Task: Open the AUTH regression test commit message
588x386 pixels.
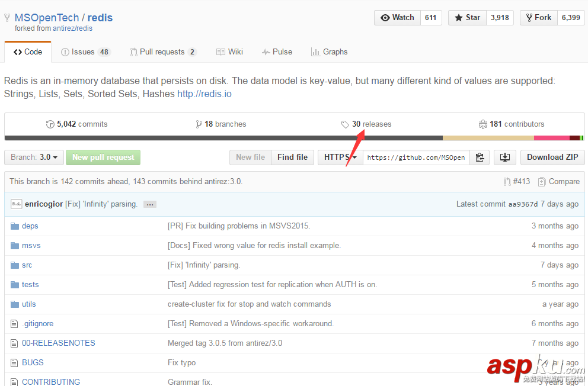Action: click(272, 285)
